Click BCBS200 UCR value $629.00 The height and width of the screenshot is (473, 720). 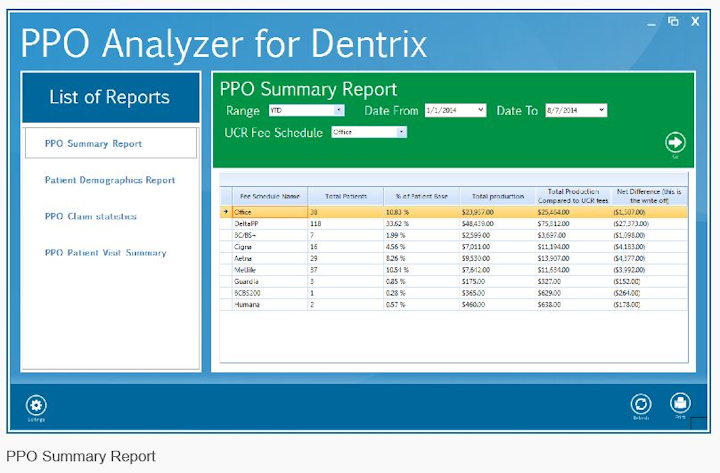(x=549, y=293)
